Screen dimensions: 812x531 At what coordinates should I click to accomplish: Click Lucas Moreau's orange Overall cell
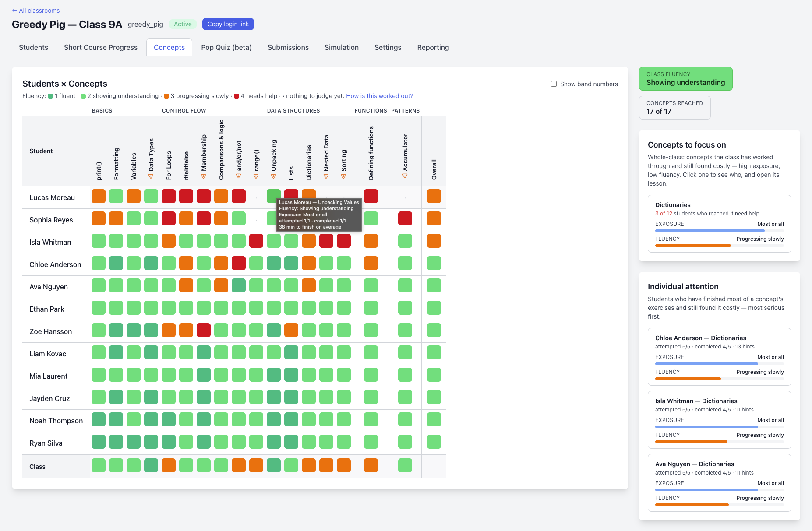point(434,196)
